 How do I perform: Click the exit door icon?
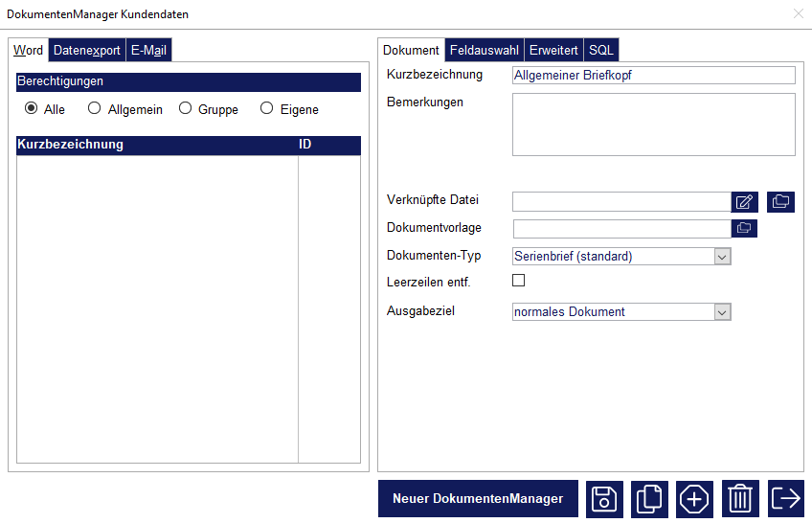785,499
